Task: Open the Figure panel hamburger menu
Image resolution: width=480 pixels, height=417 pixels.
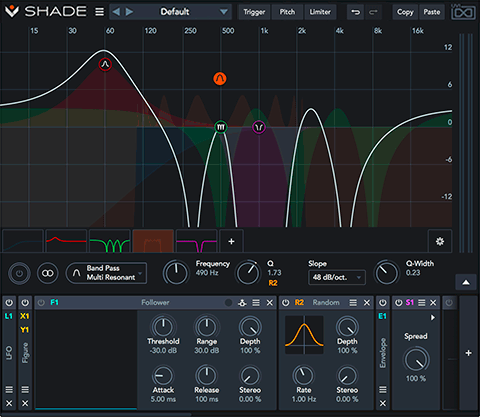Action: tap(25, 389)
